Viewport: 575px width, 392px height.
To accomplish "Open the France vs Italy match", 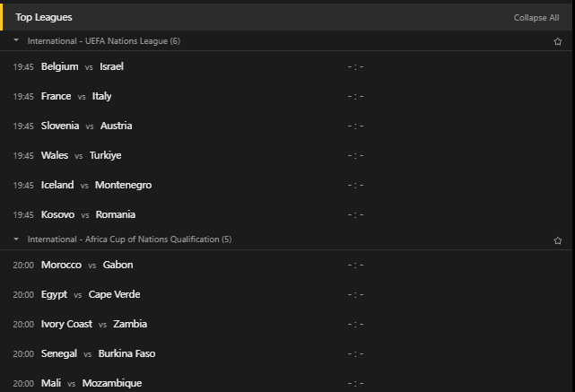I will pos(286,97).
